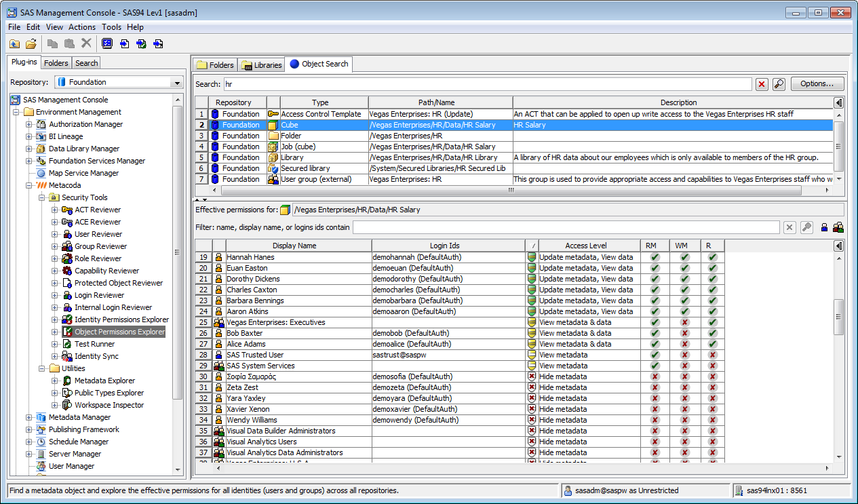Image resolution: width=858 pixels, height=504 pixels.
Task: Click SAS Trusted User R denied mark
Action: (712, 355)
